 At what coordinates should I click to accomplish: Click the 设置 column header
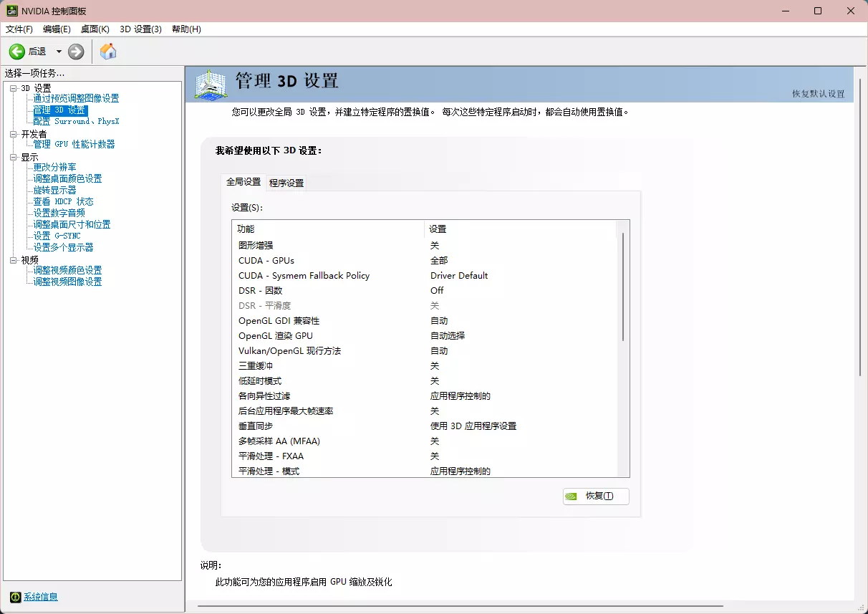520,229
